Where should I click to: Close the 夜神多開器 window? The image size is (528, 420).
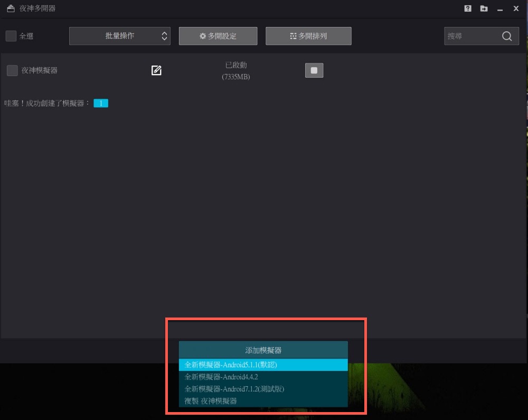[516, 8]
